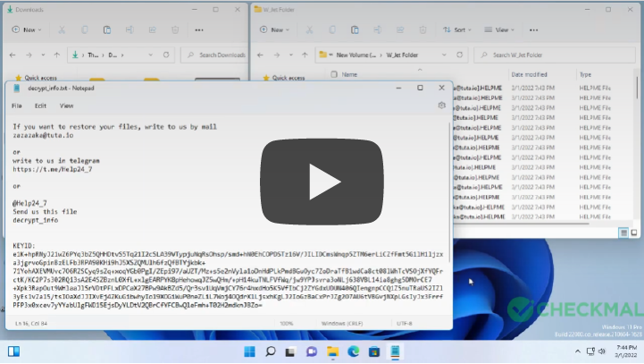
Task: Refresh the W_Jet Folder window
Action: [460, 55]
